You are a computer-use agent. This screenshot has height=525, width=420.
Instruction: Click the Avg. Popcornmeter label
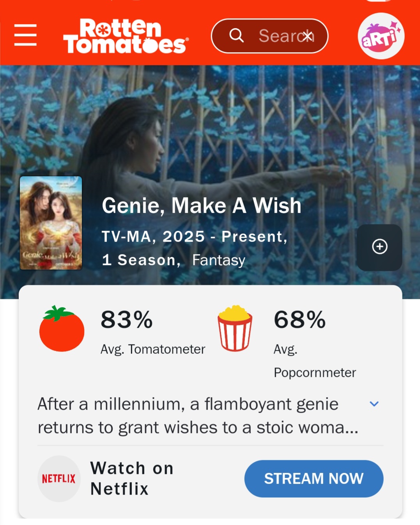point(314,361)
